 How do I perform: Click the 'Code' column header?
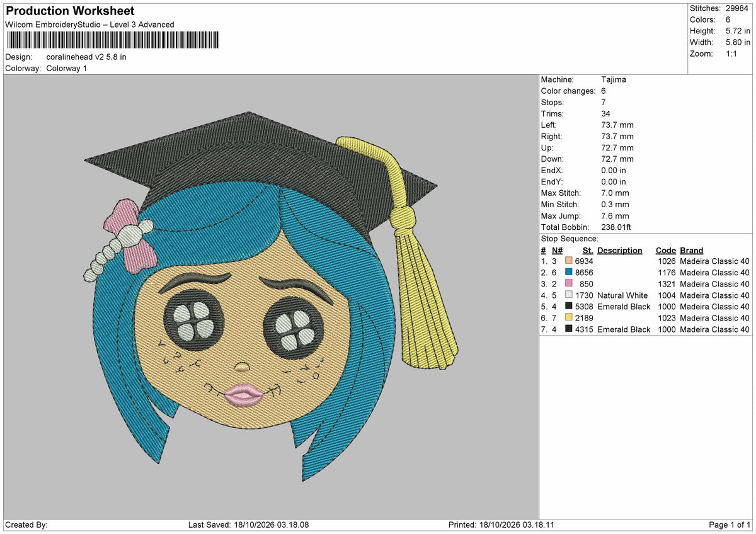click(665, 251)
